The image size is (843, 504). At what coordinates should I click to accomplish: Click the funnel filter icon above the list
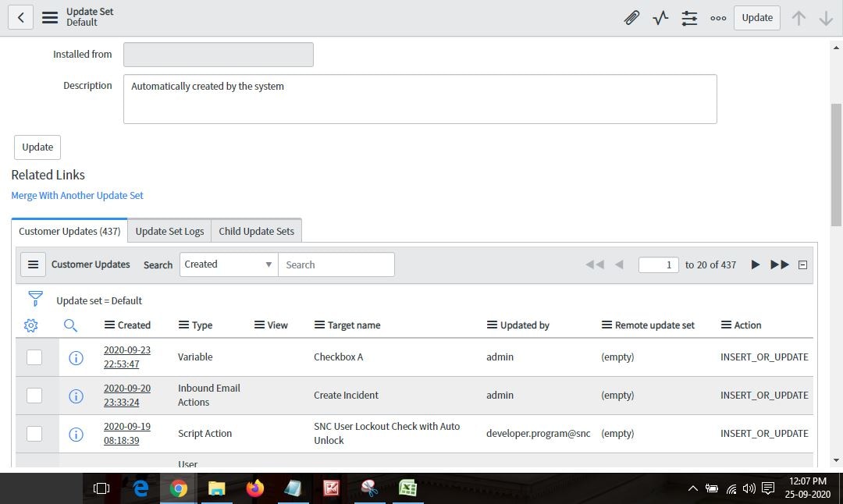pyautogui.click(x=35, y=297)
